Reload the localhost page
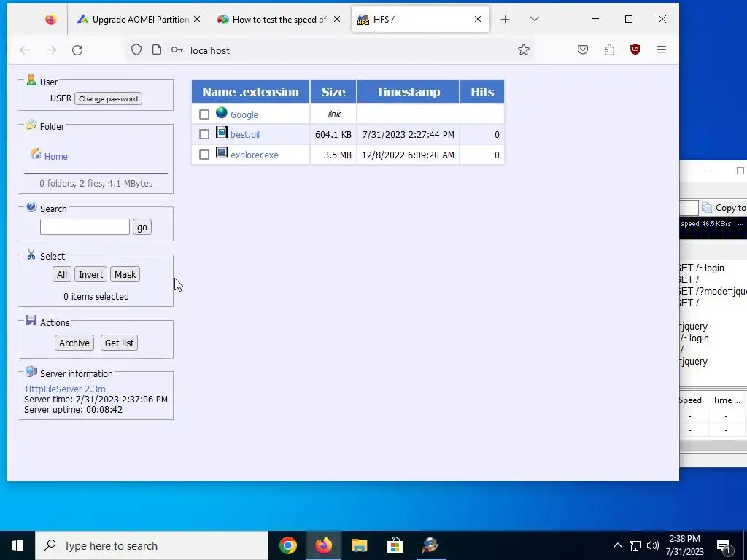 tap(77, 50)
